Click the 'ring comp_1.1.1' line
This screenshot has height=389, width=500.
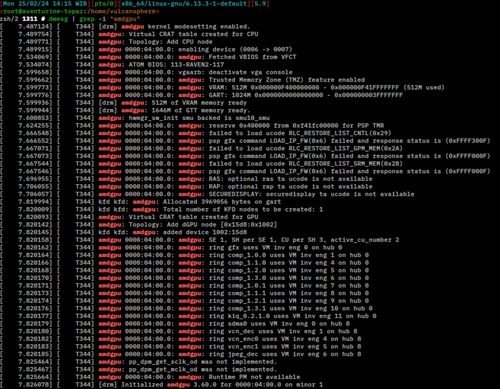(289, 293)
